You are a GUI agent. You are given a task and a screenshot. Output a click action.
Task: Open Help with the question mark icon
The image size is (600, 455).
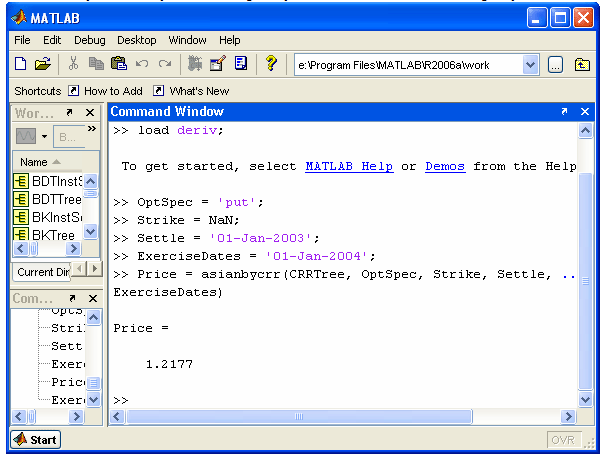coord(271,64)
